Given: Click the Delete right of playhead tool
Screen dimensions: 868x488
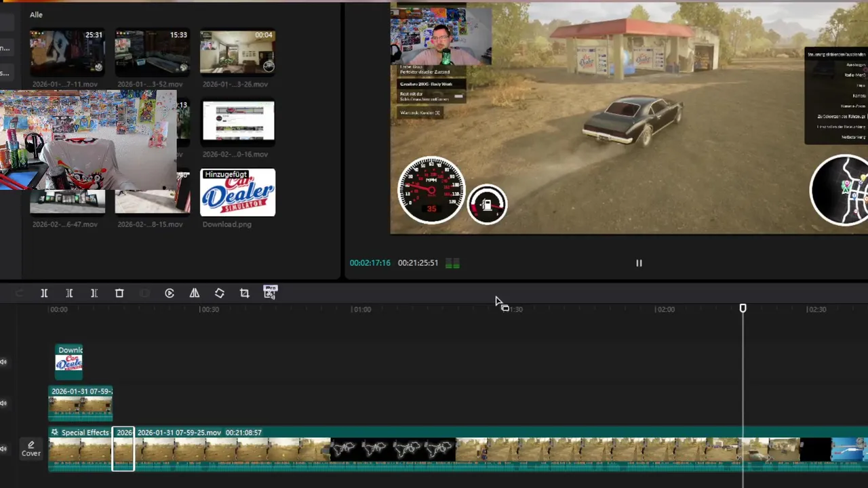Looking at the screenshot, I should pyautogui.click(x=94, y=293).
